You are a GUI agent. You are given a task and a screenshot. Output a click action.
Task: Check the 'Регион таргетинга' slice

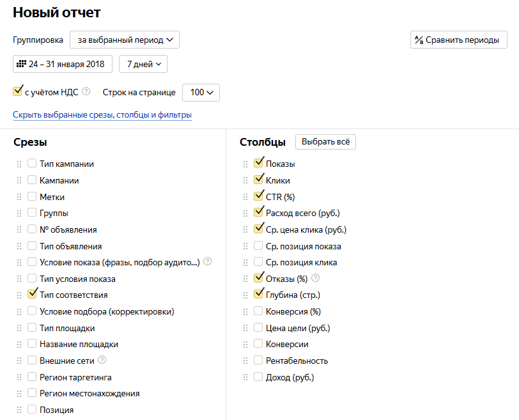(x=32, y=377)
